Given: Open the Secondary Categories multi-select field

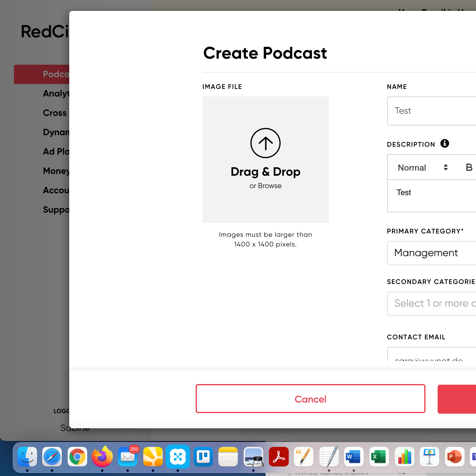Looking at the screenshot, I should click(x=432, y=303).
